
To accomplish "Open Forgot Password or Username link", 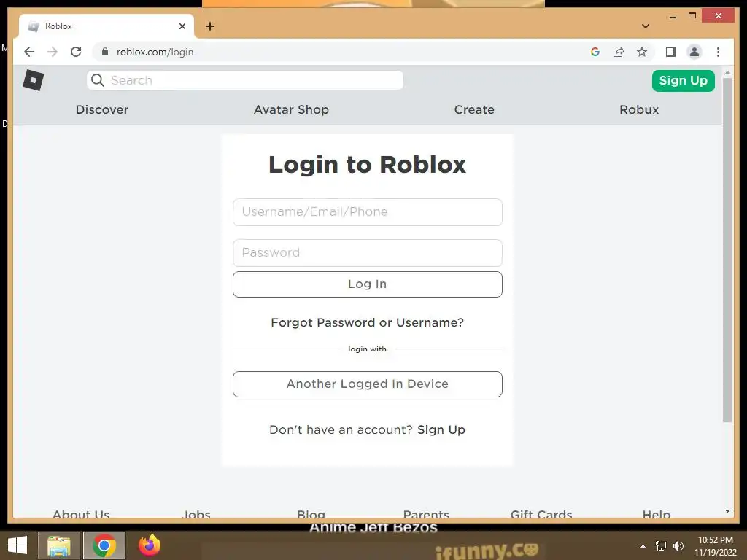I will (368, 322).
